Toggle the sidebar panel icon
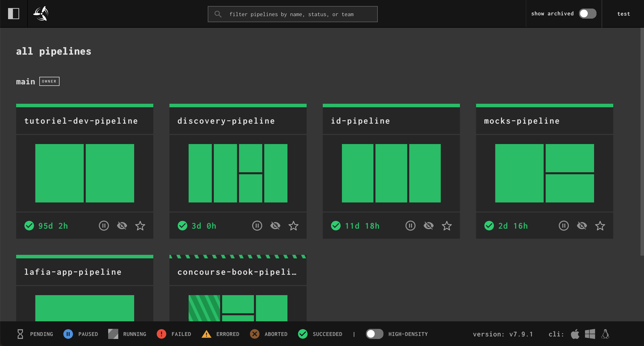 tap(14, 14)
